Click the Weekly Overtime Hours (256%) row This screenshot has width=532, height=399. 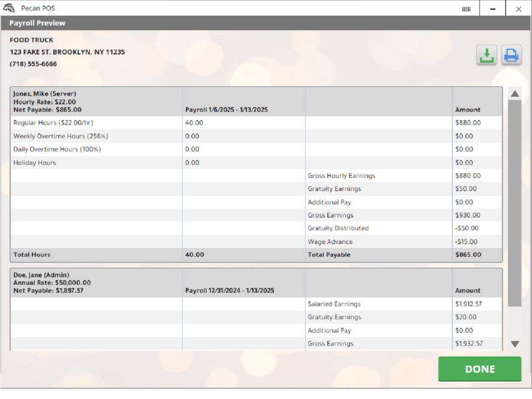tap(60, 136)
